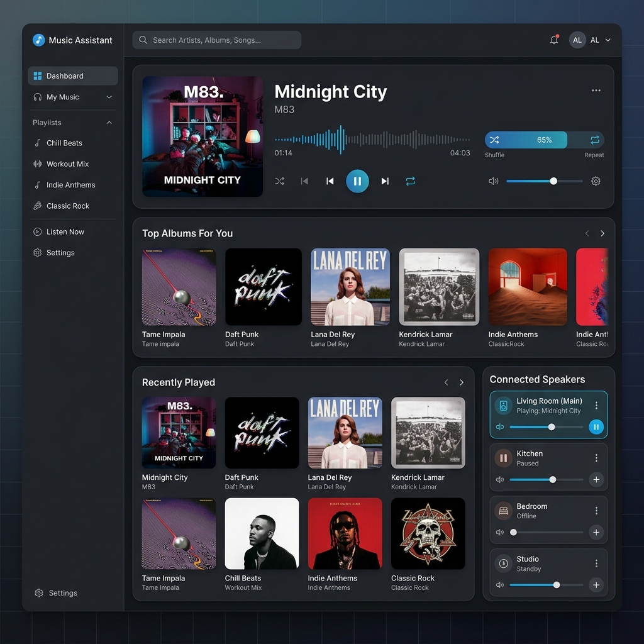Open the Indie Anthems playlist in sidebar
The width and height of the screenshot is (644, 644).
(70, 185)
